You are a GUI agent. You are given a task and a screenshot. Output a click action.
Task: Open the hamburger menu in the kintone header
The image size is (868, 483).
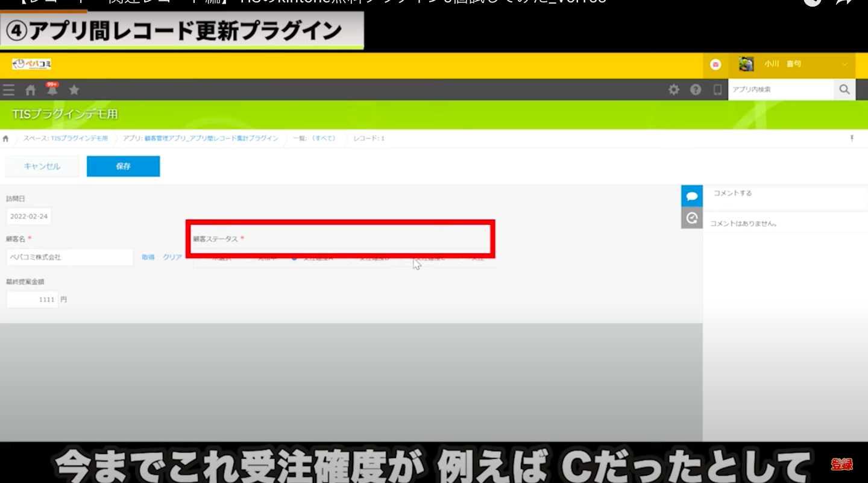pyautogui.click(x=8, y=90)
